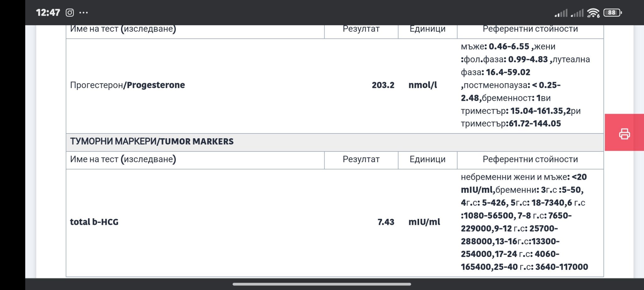Tap the Wi-Fi status icon
The image size is (644, 290).
(593, 13)
